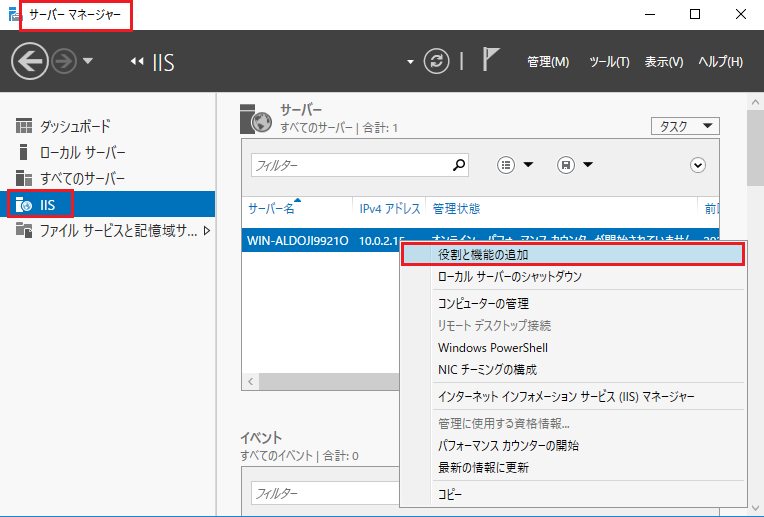Open the navigation history dropdown arrow
This screenshot has height=517, width=764.
(x=88, y=61)
